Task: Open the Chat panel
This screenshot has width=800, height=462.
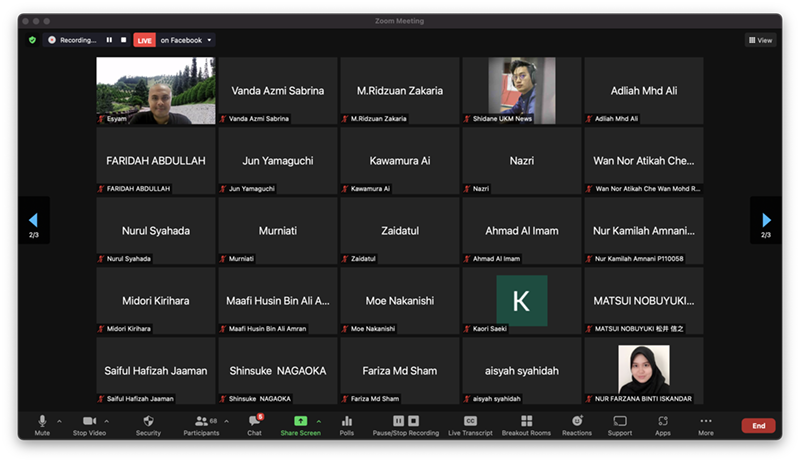Action: tap(254, 424)
